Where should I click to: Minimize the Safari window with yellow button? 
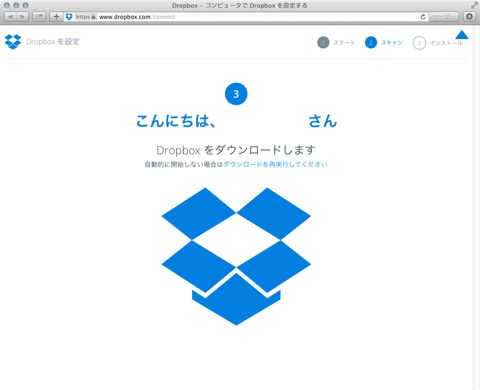click(16, 5)
